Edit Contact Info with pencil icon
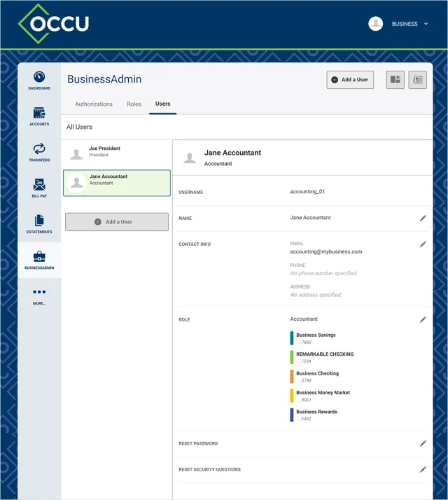This screenshot has height=500, width=448. (423, 244)
